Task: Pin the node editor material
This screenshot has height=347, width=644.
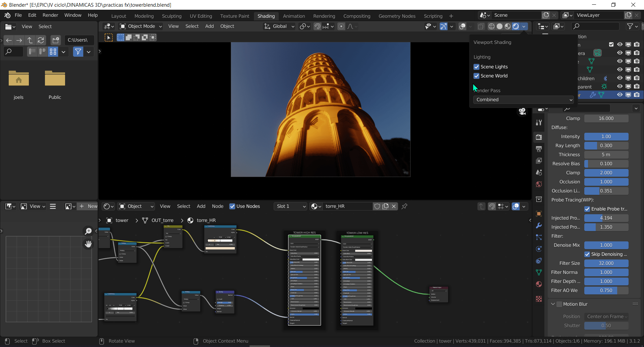Action: click(405, 206)
